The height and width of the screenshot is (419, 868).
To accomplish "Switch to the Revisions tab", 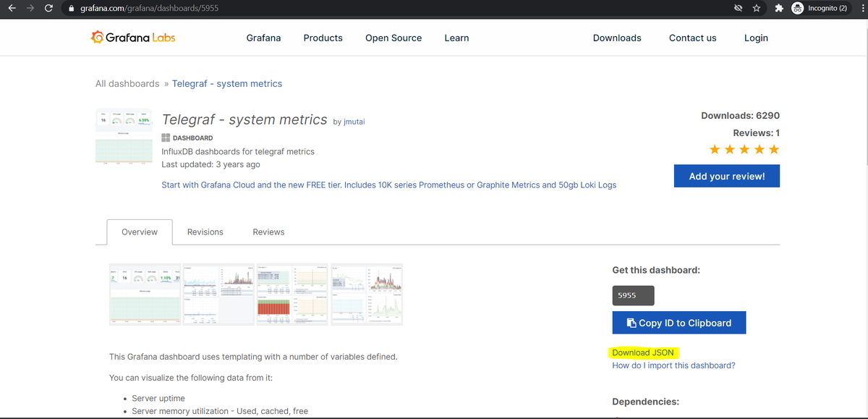I will [x=205, y=232].
